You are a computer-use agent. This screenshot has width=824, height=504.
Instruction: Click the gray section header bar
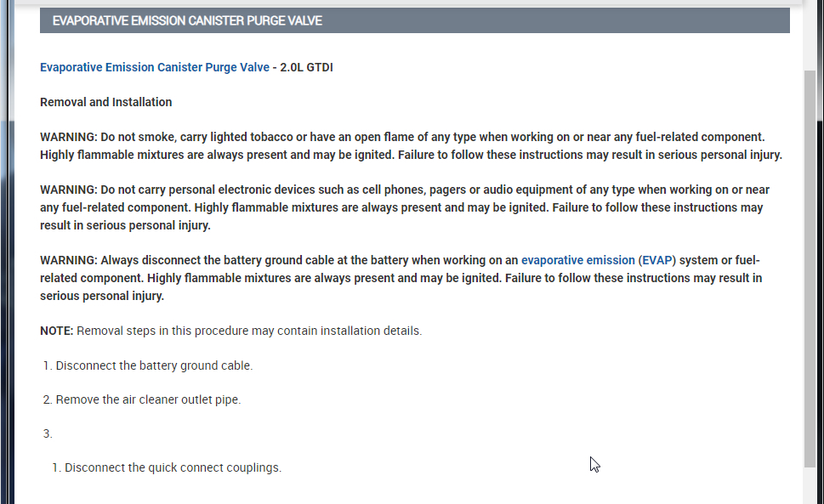coord(414,20)
